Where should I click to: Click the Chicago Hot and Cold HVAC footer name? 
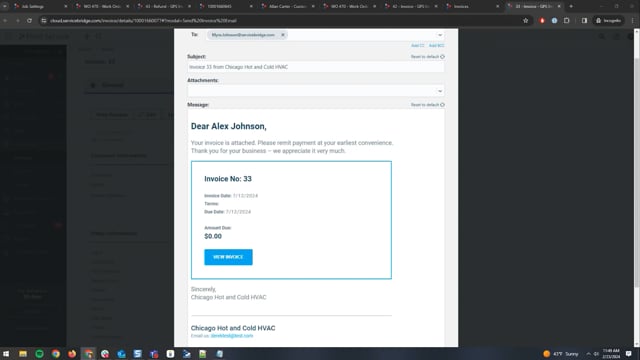(233, 328)
